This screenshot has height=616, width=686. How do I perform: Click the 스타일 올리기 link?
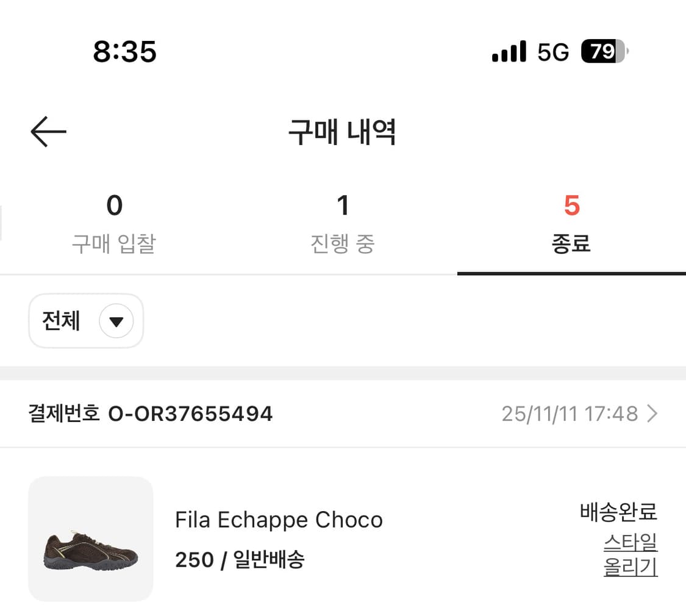630,556
